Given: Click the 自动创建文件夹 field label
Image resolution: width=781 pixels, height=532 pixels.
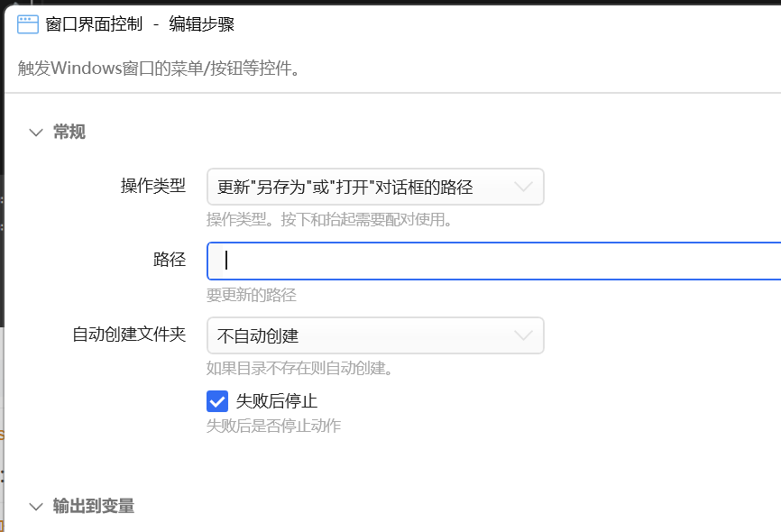Looking at the screenshot, I should pos(129,335).
